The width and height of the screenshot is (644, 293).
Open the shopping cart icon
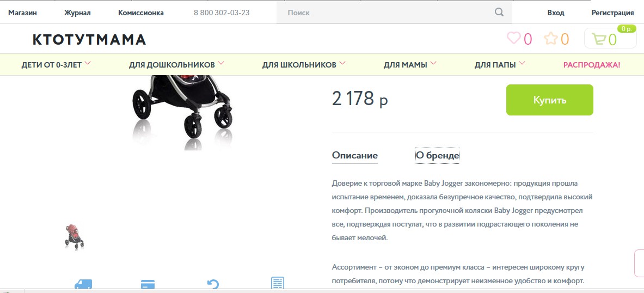point(598,39)
